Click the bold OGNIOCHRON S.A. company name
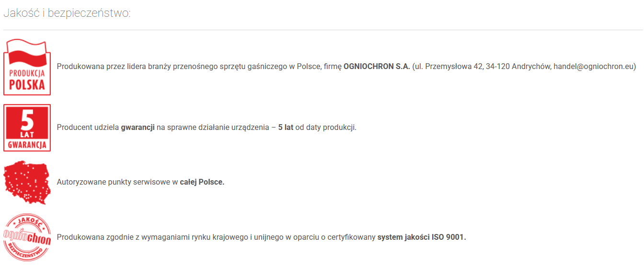This screenshot has height=269, width=644. [x=377, y=67]
